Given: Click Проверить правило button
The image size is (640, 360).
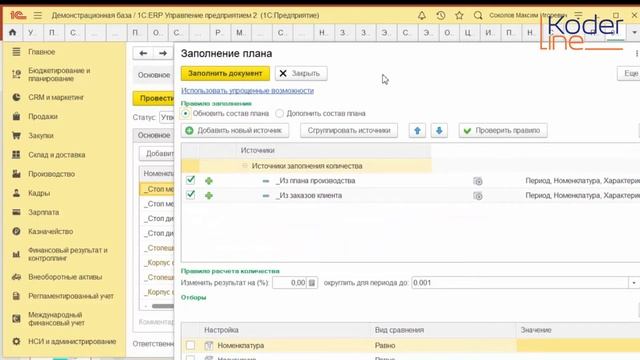Looking at the screenshot, I should (503, 131).
